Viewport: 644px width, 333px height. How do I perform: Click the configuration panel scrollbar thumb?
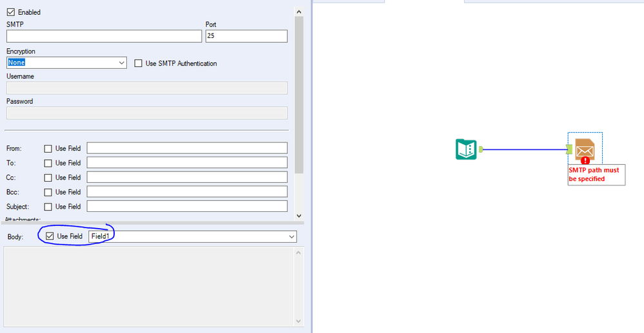(x=299, y=95)
